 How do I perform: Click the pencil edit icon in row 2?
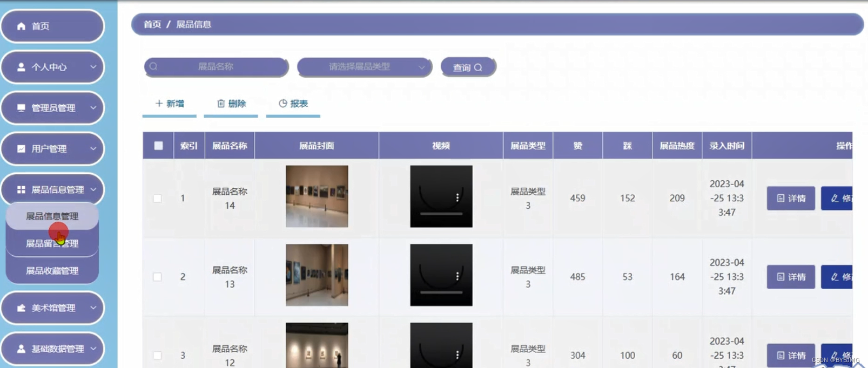(x=835, y=277)
